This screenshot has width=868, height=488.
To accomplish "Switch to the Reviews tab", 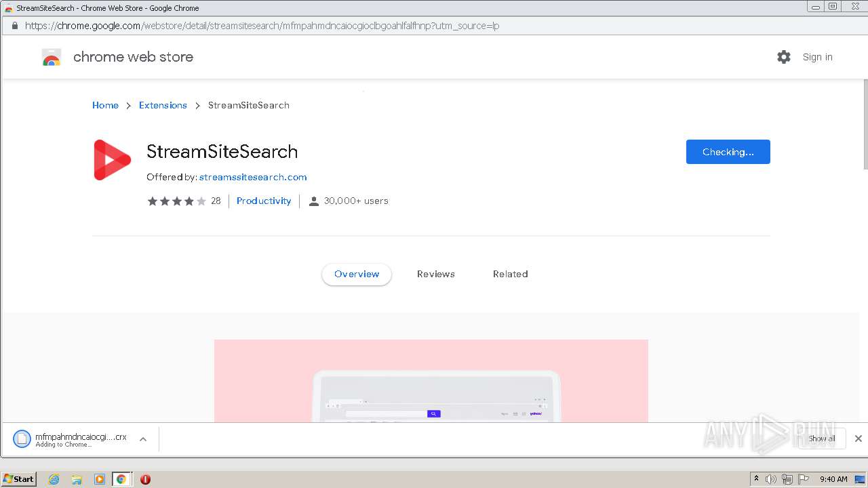I will click(436, 274).
